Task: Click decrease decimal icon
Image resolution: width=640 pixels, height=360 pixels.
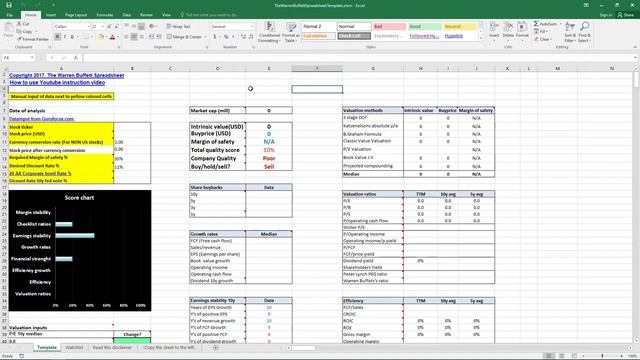Action: [250, 37]
